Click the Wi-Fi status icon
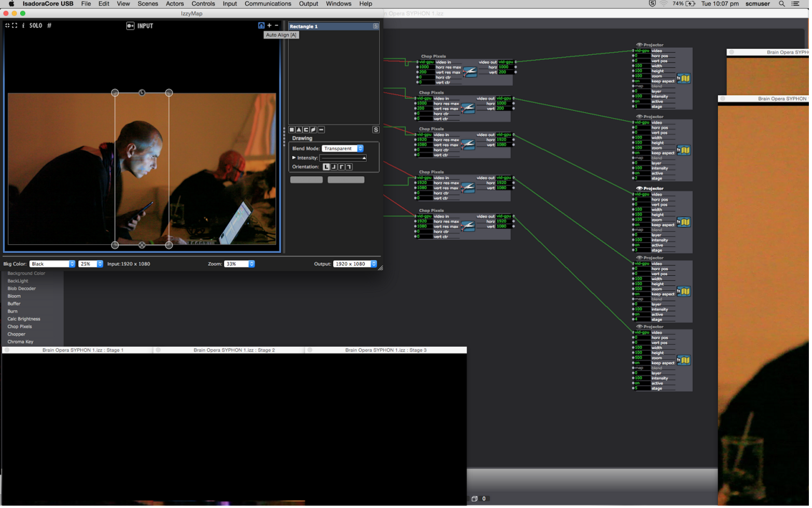812x508 pixels. click(664, 4)
